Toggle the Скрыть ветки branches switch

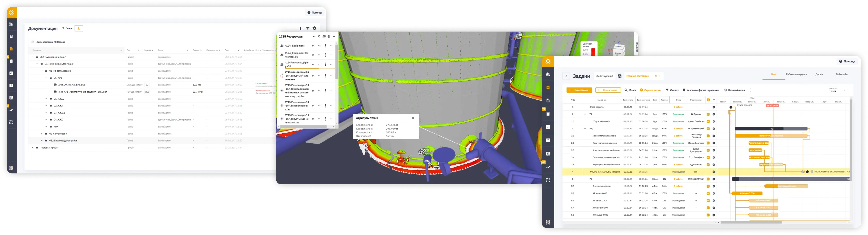coord(641,90)
